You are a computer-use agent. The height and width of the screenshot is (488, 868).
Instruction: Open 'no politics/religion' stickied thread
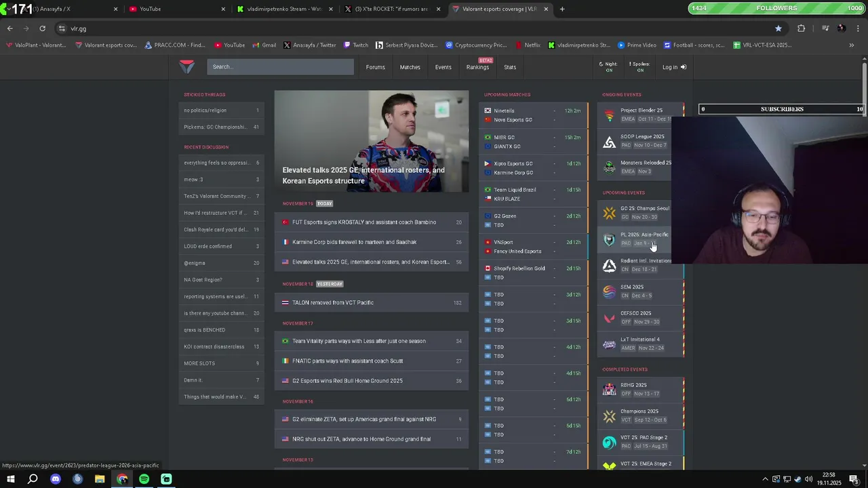click(x=221, y=110)
